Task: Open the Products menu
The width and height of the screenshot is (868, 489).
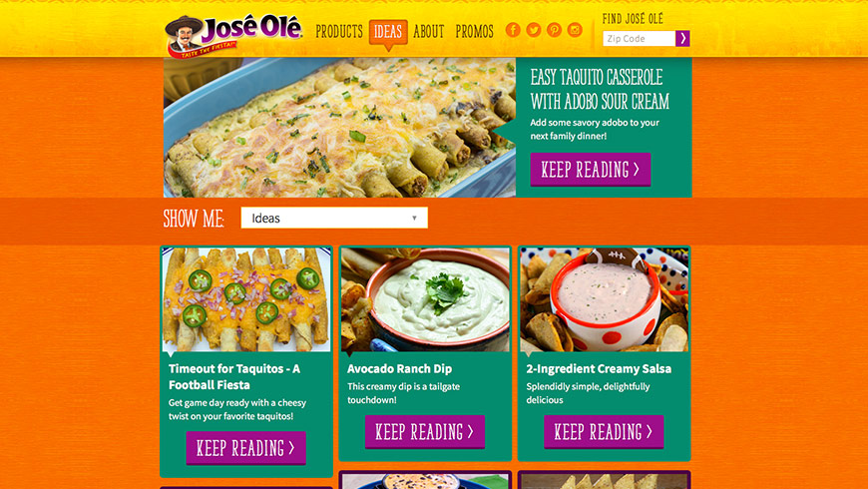Action: click(339, 32)
